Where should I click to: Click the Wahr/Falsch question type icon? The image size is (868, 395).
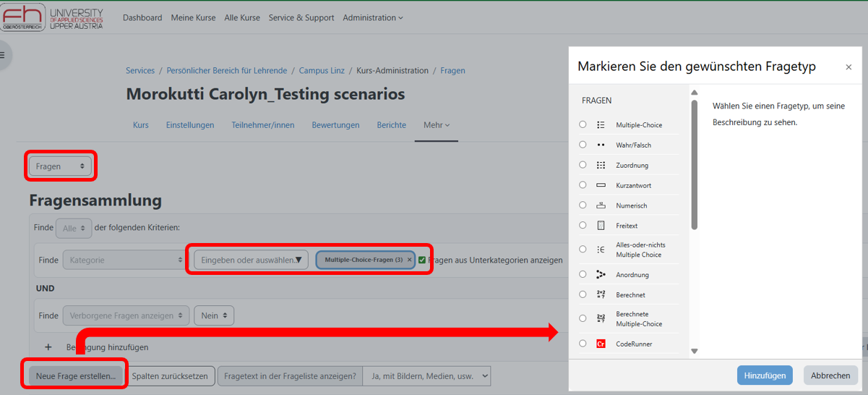(x=601, y=145)
